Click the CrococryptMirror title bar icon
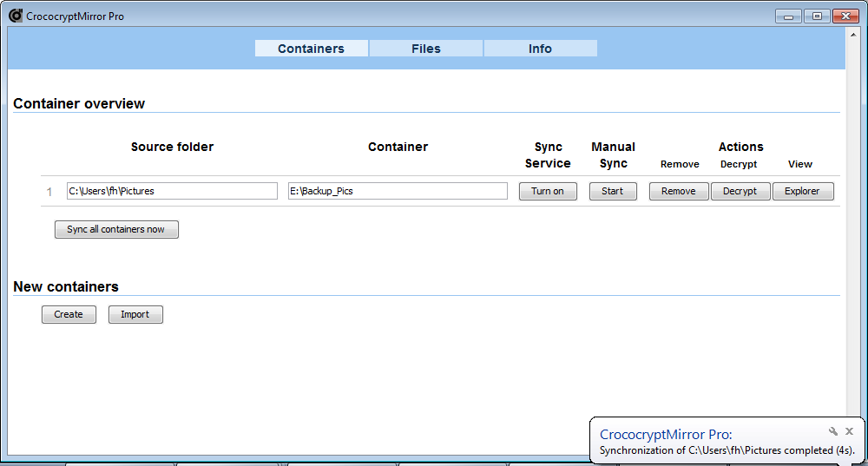The width and height of the screenshot is (868, 466). [x=16, y=16]
